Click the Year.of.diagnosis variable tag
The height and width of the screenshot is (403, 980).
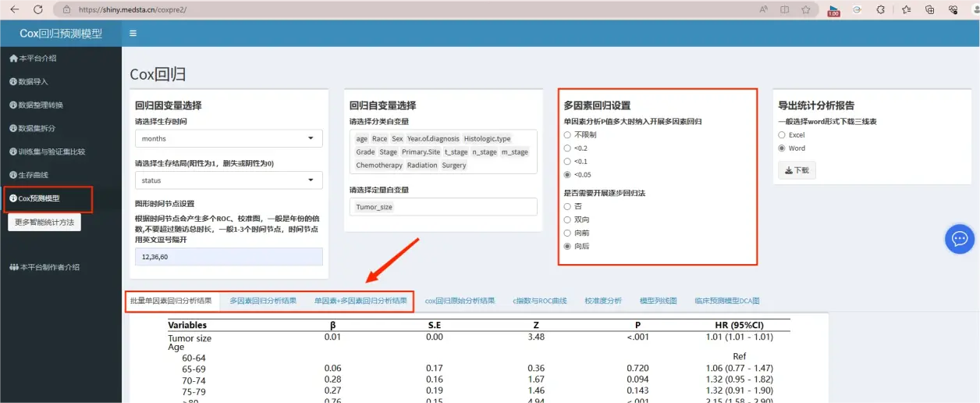433,138
